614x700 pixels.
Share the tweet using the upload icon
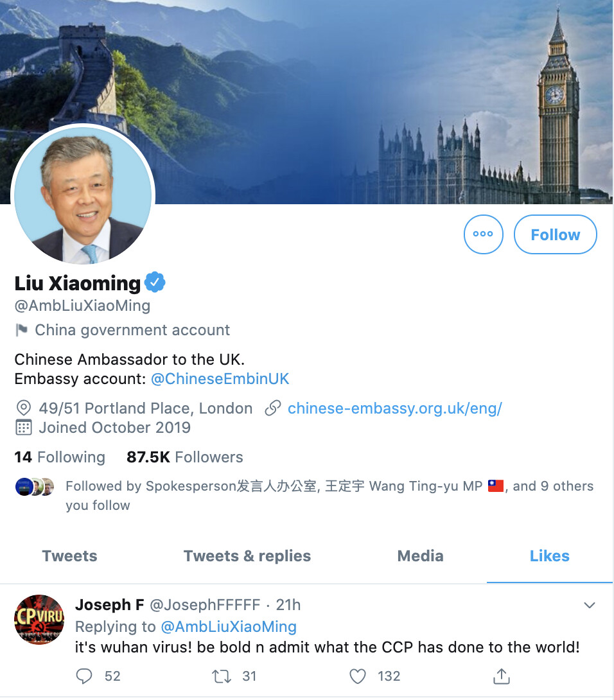tap(502, 676)
